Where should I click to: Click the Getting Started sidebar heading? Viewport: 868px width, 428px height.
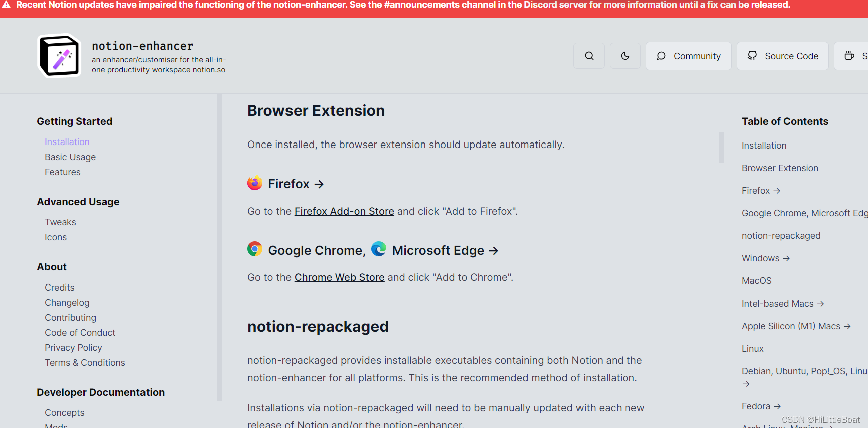[x=75, y=121]
